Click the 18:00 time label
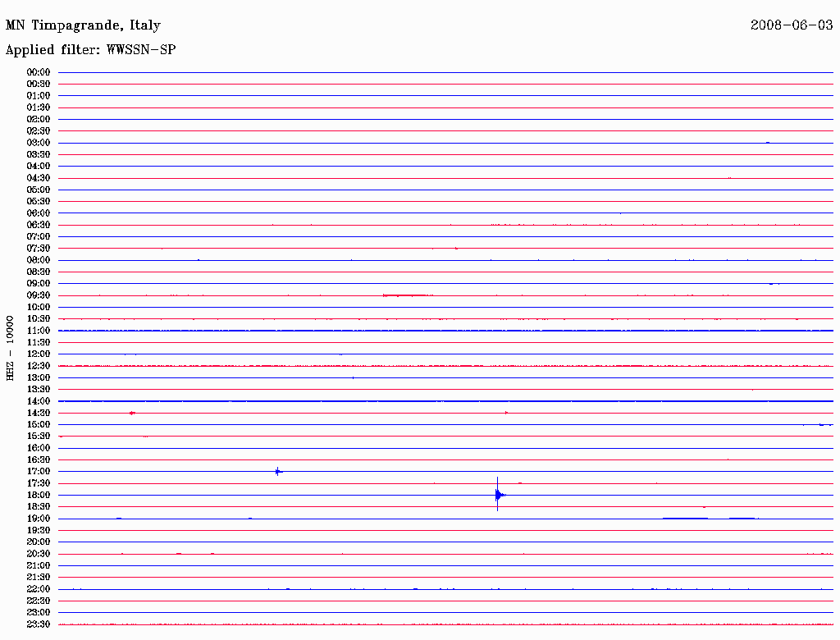Viewport: 840px width, 640px height. tap(39, 496)
